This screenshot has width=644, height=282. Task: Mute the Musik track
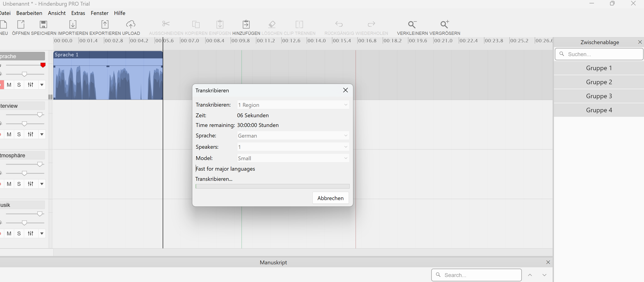[9, 234]
